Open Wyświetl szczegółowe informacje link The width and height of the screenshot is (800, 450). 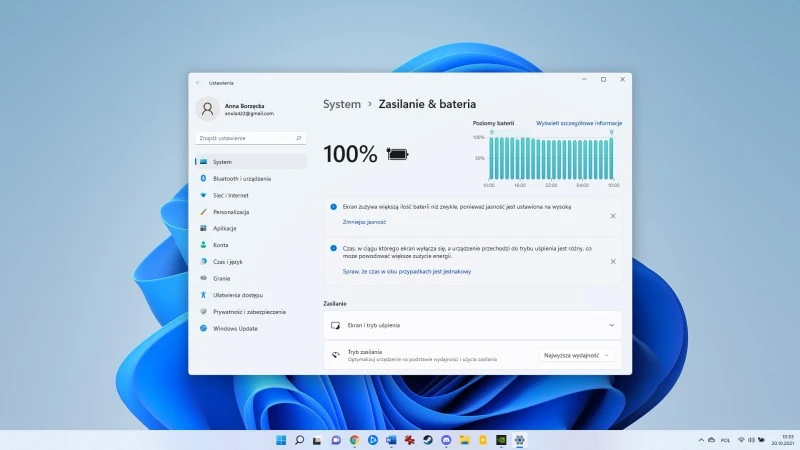pyautogui.click(x=579, y=123)
